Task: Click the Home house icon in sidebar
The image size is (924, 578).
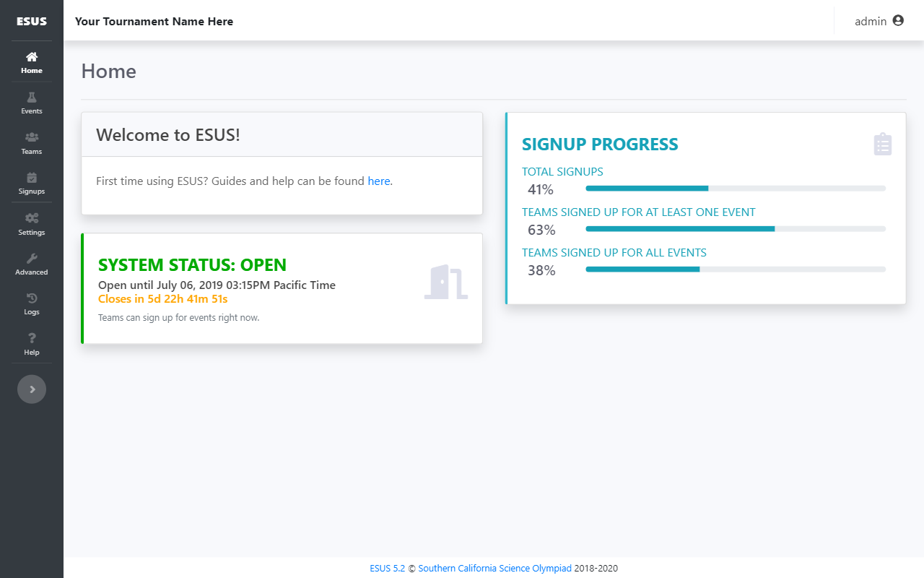Action: coord(32,57)
